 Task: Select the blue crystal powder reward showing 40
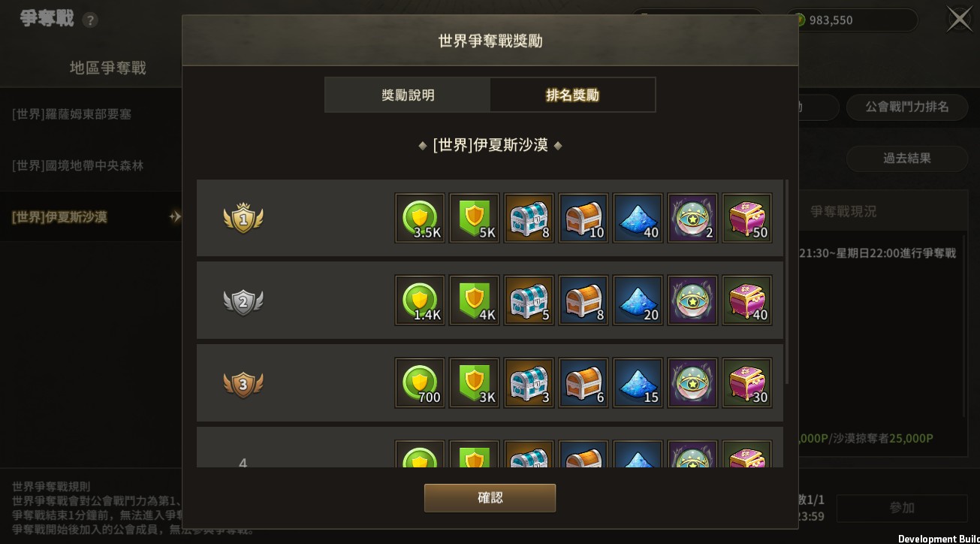[x=638, y=218]
